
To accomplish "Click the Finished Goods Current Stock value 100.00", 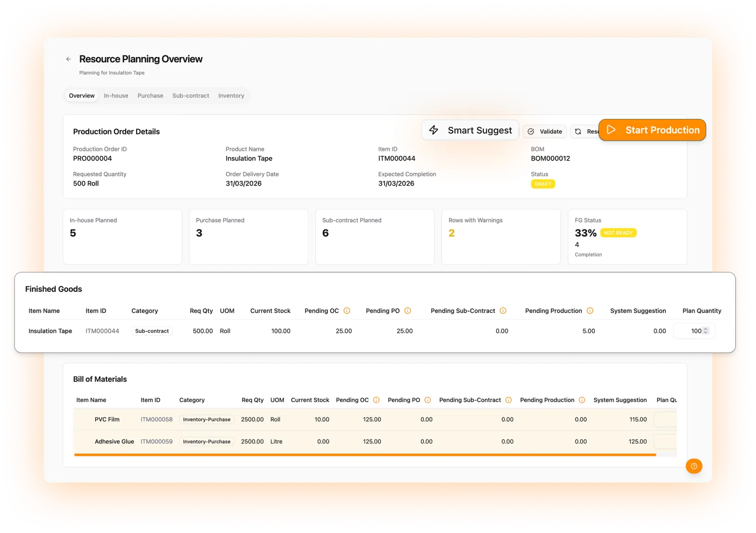I will 281,331.
